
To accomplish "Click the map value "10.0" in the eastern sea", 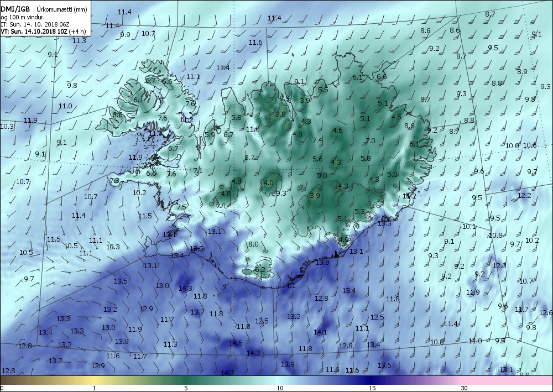I will click(512, 145).
